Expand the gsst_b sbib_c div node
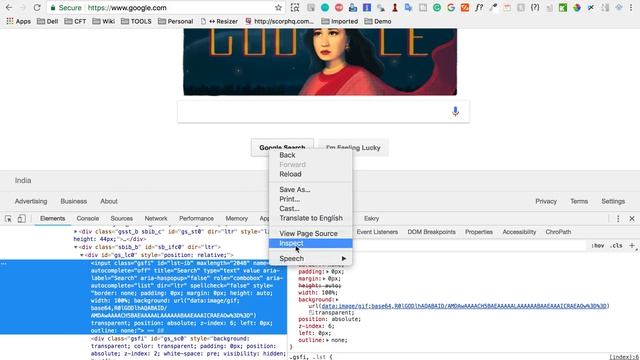 (x=76, y=231)
